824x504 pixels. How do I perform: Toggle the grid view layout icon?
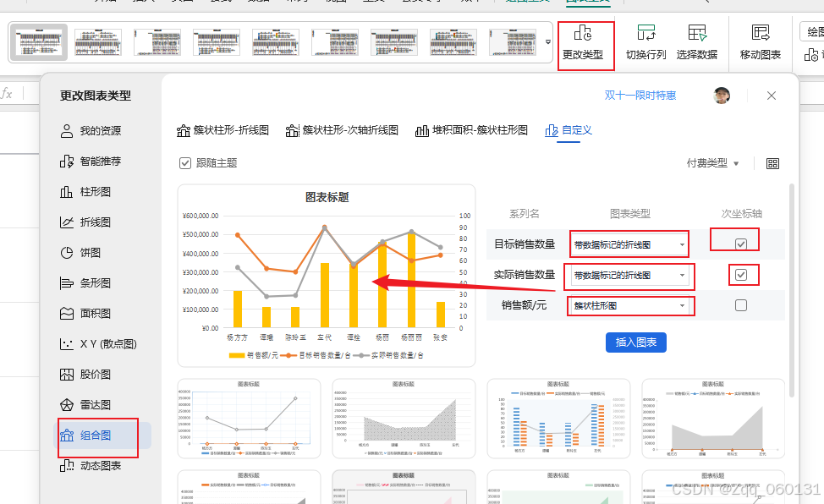[772, 163]
